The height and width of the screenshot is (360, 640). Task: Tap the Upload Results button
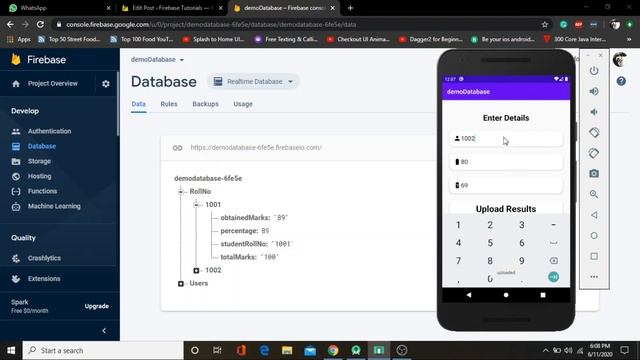(x=506, y=209)
